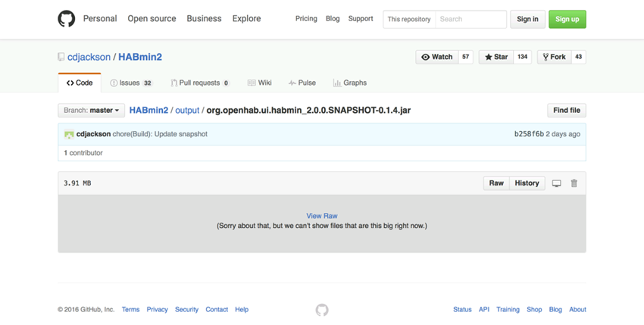Viewport: 644px width, 325px height.
Task: Click the cdjackson avatar thumbnail in commit bar
Action: [69, 134]
